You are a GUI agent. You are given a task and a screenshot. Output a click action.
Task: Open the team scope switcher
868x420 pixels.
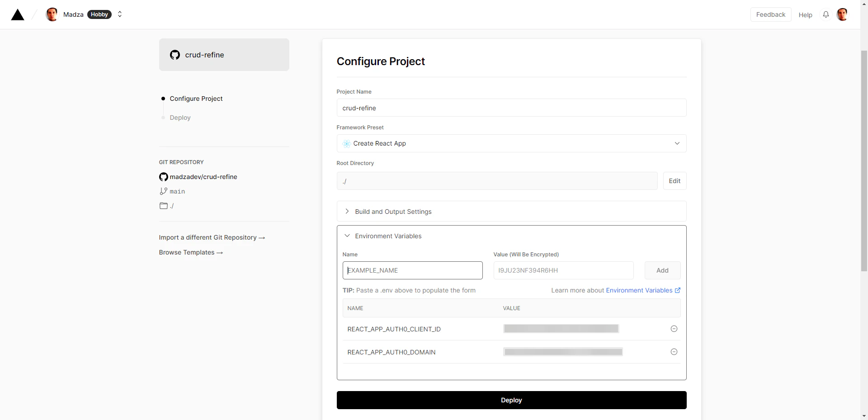point(120,14)
